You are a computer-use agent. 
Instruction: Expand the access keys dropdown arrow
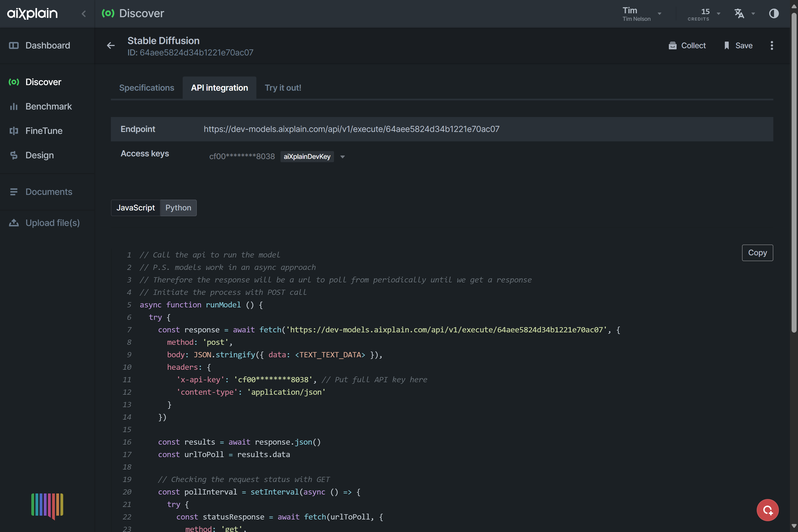pyautogui.click(x=343, y=157)
